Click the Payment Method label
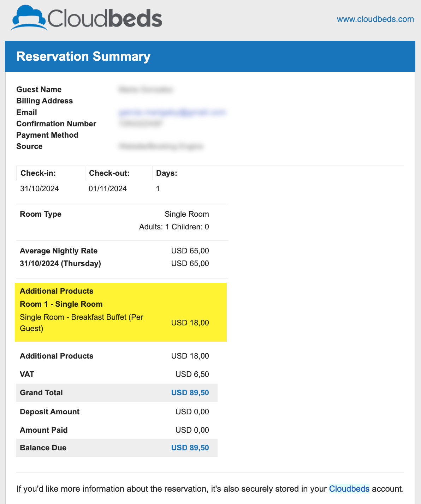This screenshot has width=421, height=504. point(47,135)
